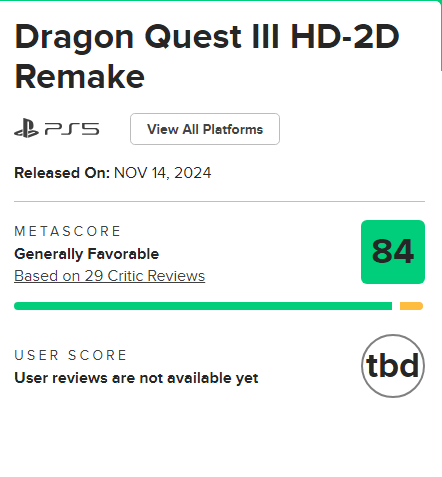Click the Dragon Quest III HD-2D title line

207,37
